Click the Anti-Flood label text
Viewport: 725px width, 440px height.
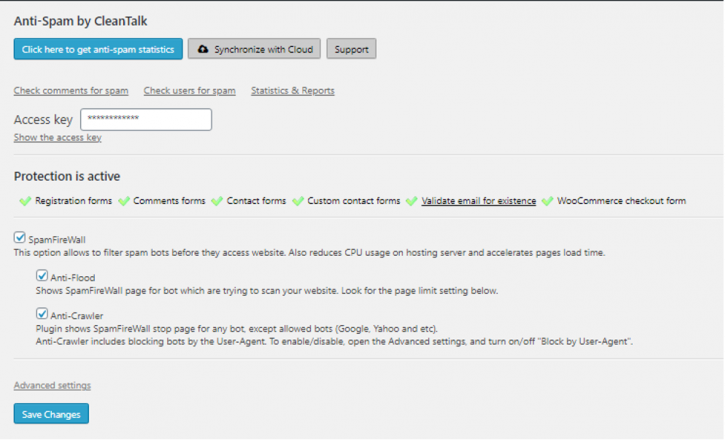pyautogui.click(x=73, y=278)
